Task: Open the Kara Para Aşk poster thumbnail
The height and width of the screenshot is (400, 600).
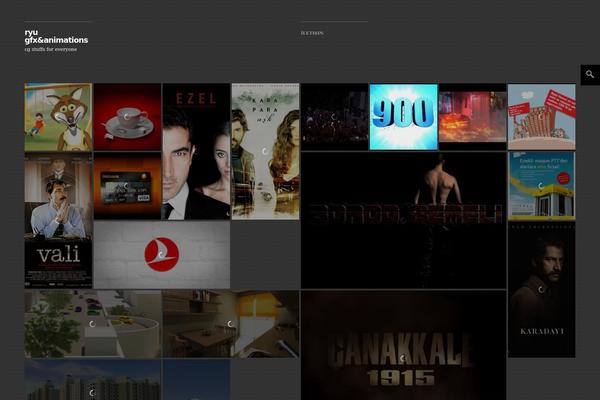Action: (x=266, y=152)
